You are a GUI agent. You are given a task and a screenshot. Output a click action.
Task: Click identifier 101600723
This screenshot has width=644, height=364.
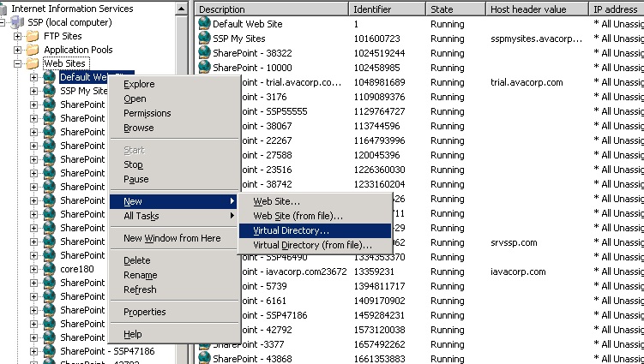(376, 39)
